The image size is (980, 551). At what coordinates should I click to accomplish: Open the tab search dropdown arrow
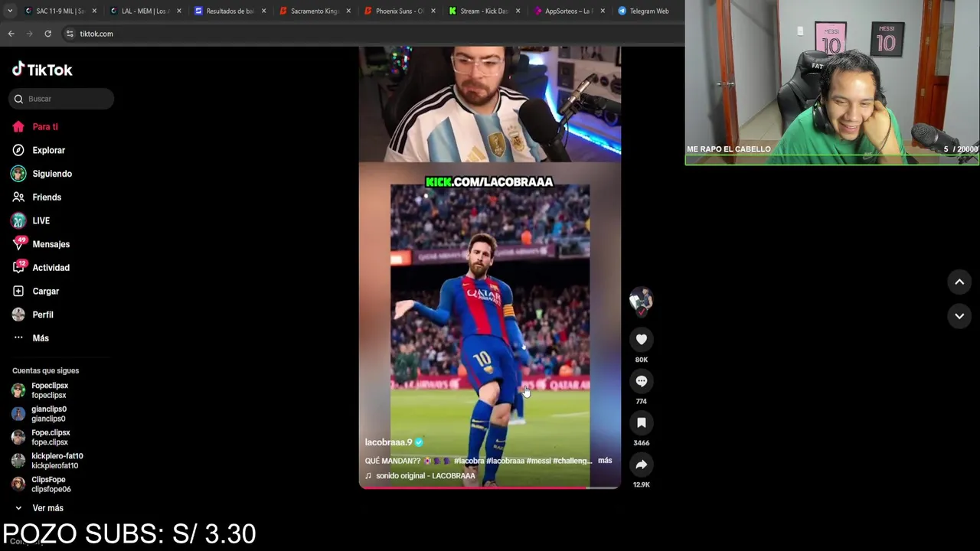coord(8,11)
